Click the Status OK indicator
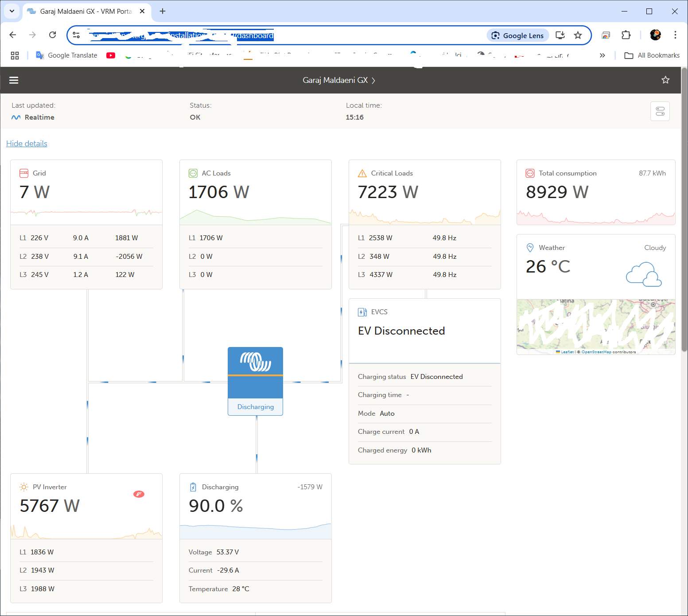Viewport: 688px width, 616px height. [x=195, y=117]
